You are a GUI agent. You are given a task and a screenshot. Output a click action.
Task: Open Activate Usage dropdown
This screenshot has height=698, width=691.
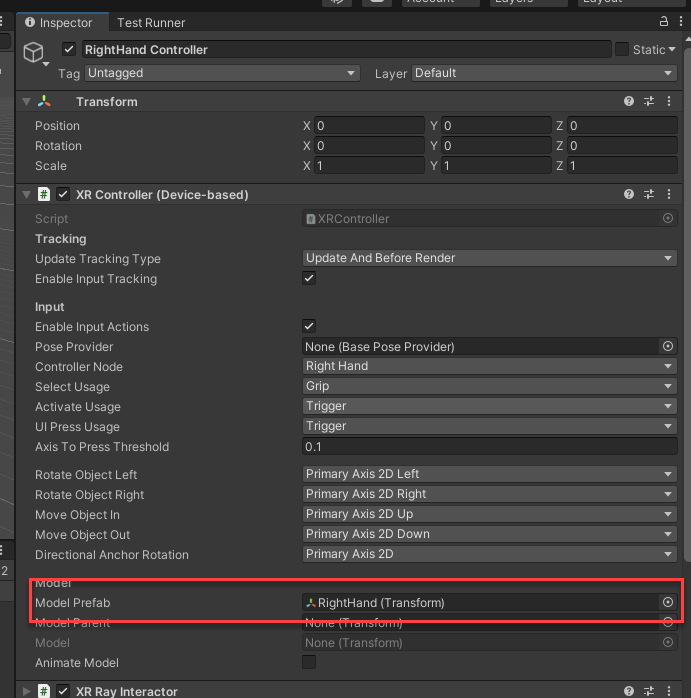(x=490, y=406)
